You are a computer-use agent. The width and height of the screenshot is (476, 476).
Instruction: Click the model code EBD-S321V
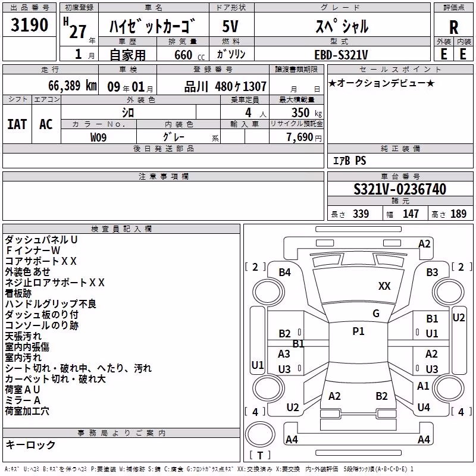coord(341,55)
